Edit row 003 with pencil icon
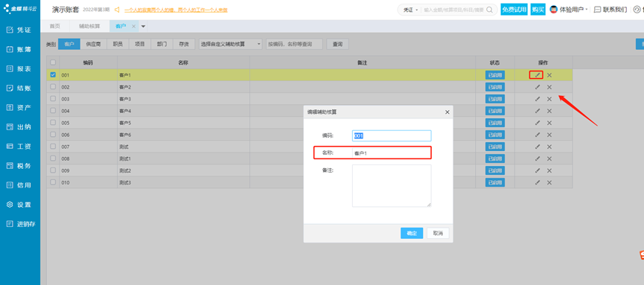Image resolution: width=644 pixels, height=285 pixels. click(x=538, y=99)
